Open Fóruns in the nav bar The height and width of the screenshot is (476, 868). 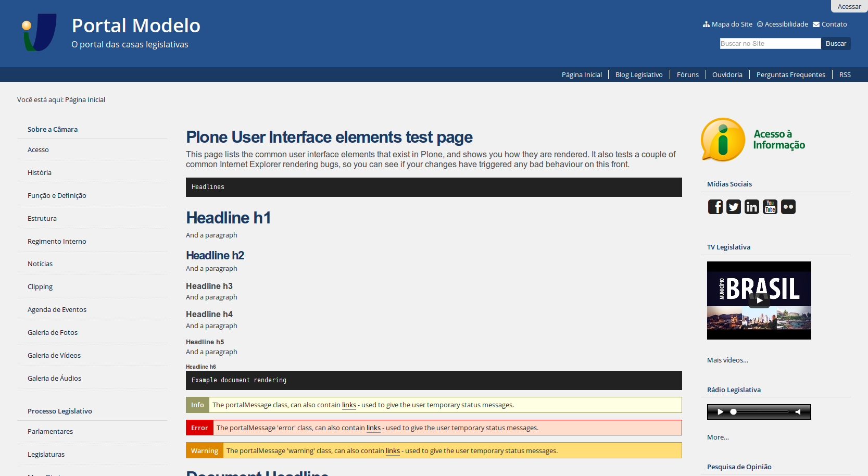(688, 74)
